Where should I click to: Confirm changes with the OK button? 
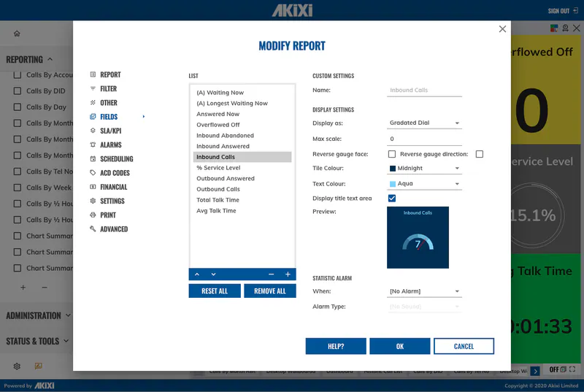399,347
